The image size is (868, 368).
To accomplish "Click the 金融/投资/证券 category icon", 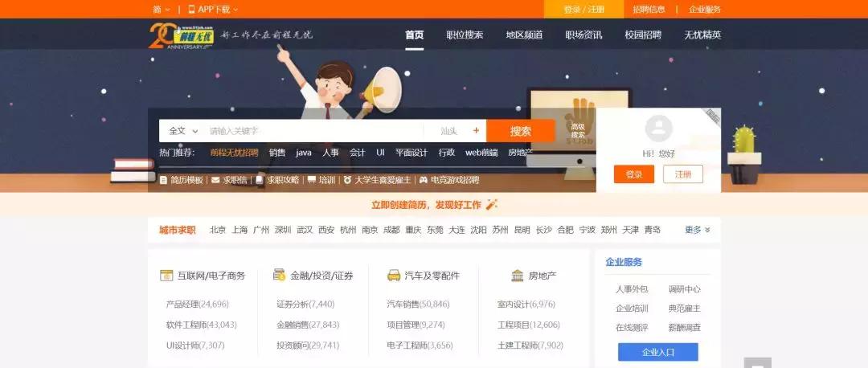I will click(280, 275).
